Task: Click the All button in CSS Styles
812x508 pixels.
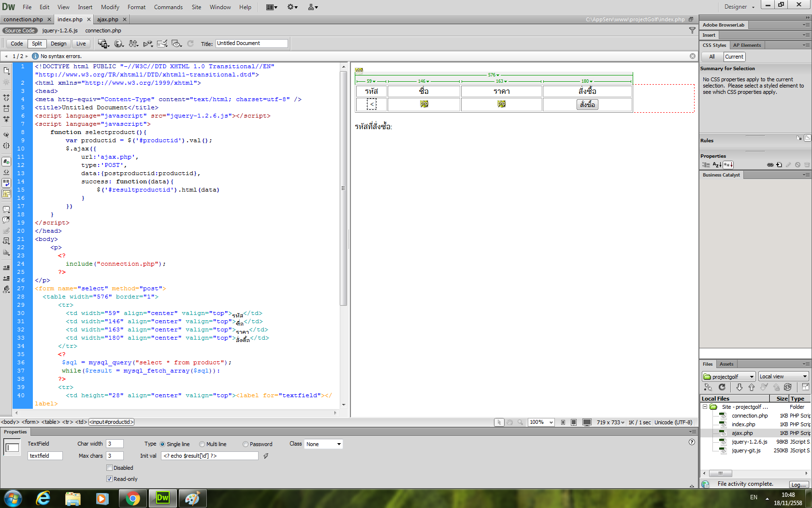Action: [x=712, y=57]
